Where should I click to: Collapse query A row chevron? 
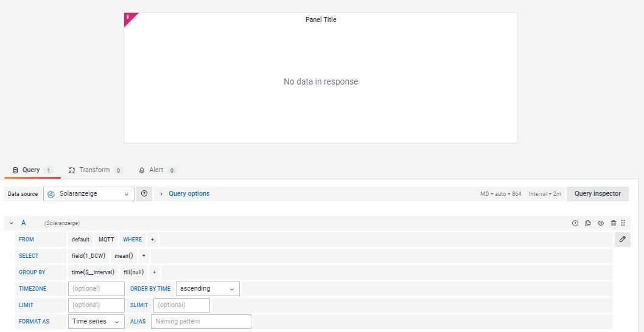pyautogui.click(x=12, y=223)
